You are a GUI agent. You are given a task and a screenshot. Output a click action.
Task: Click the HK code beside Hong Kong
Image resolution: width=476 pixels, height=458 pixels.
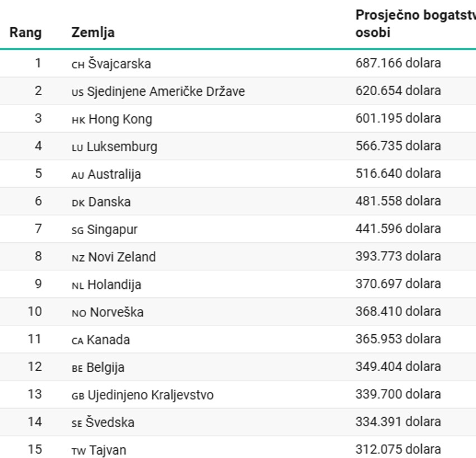coord(78,120)
